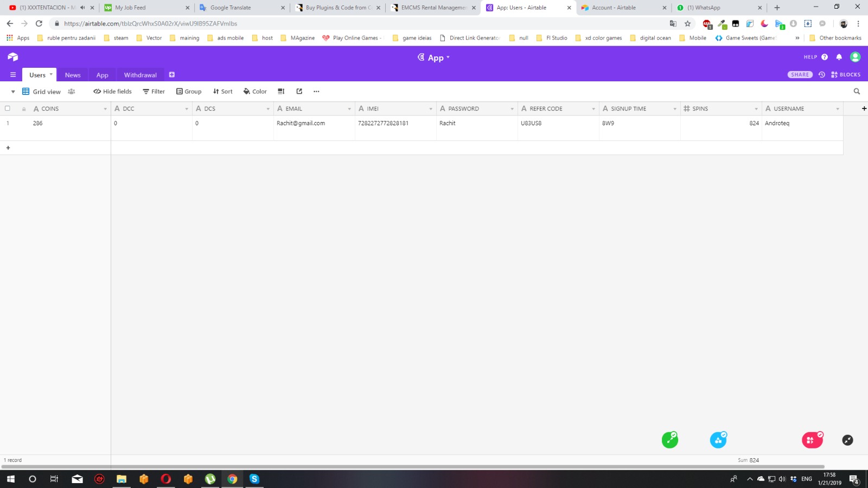This screenshot has height=488, width=868.
Task: Open File Explorer from the taskbar
Action: coord(122,479)
